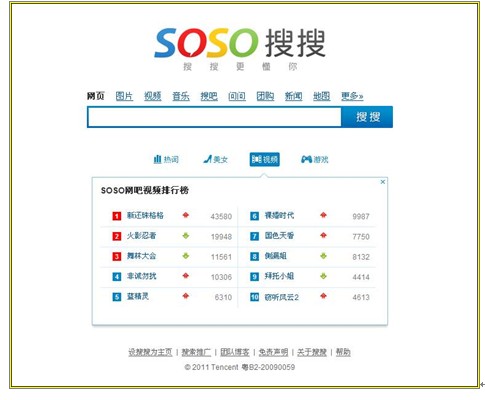Screen dimensions: 485x400
Task: Click rank 3 red badge
Action: tap(116, 256)
